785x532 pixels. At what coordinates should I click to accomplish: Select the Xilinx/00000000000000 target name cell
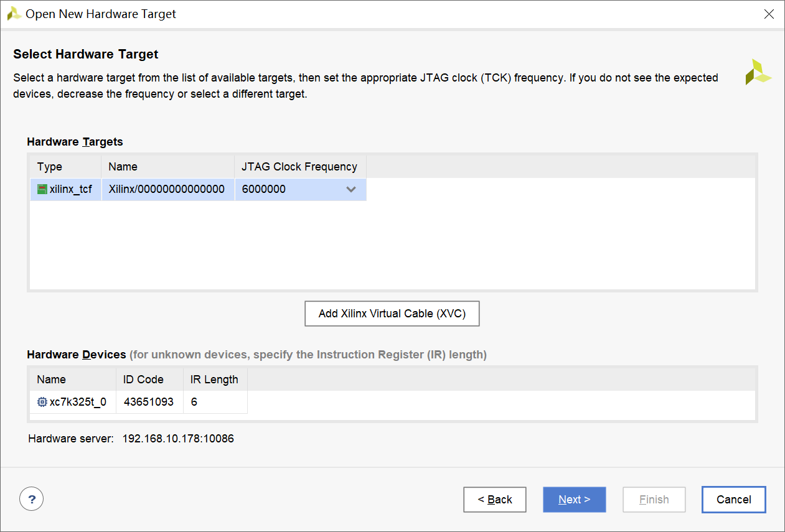(x=168, y=189)
